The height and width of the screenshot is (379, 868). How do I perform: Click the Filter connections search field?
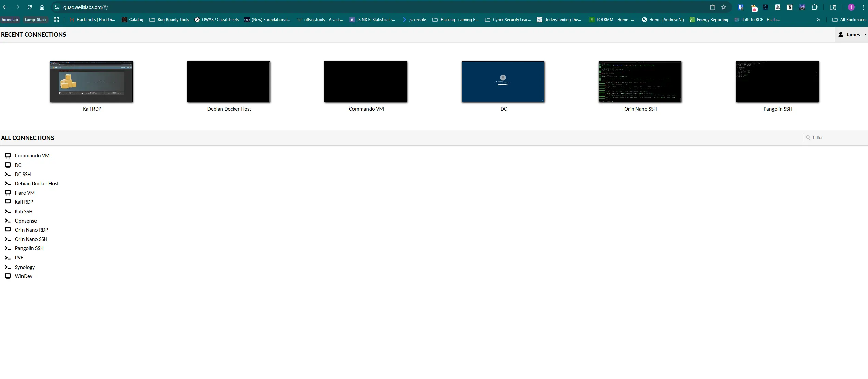[835, 138]
